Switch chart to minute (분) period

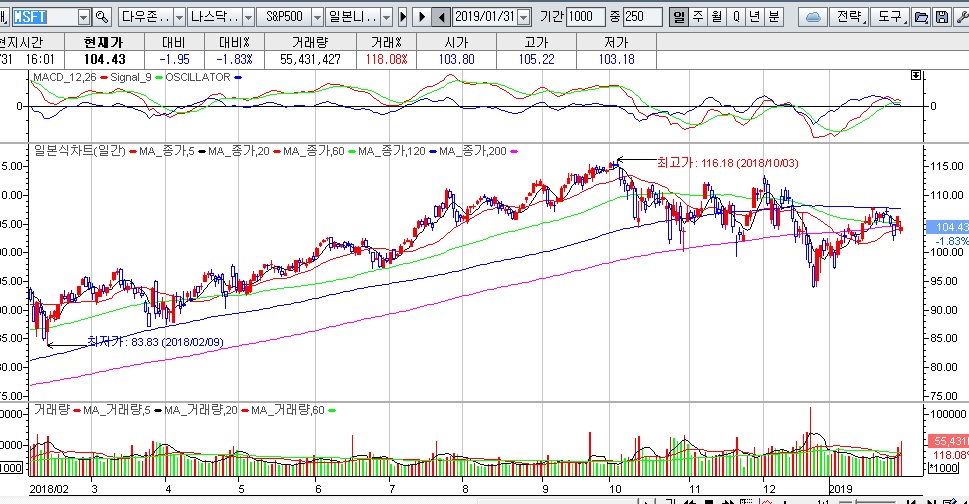774,17
